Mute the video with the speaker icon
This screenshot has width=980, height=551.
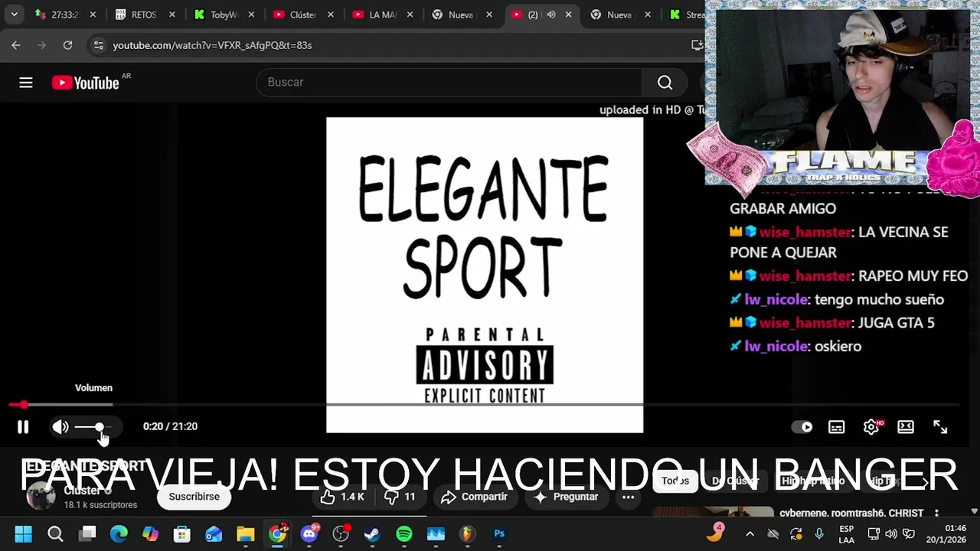[60, 427]
